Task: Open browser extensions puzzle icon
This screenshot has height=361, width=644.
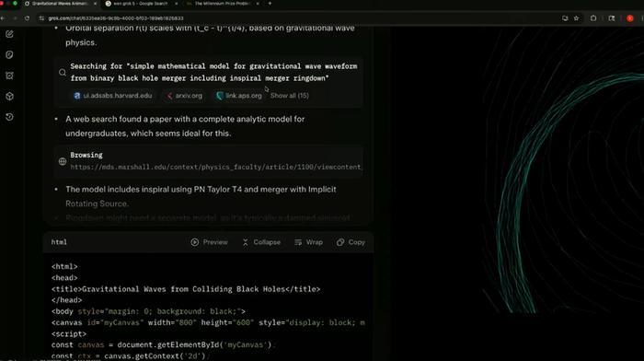Action: 593,18
